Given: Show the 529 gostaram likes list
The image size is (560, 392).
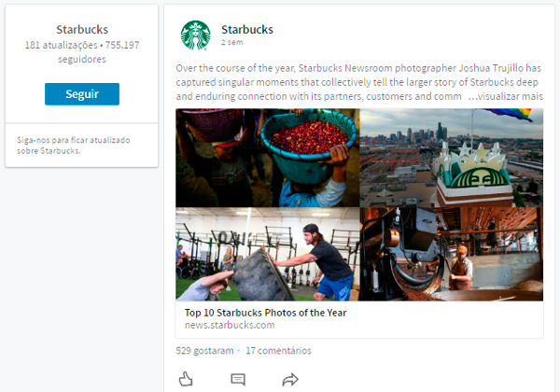Looking at the screenshot, I should click(204, 351).
